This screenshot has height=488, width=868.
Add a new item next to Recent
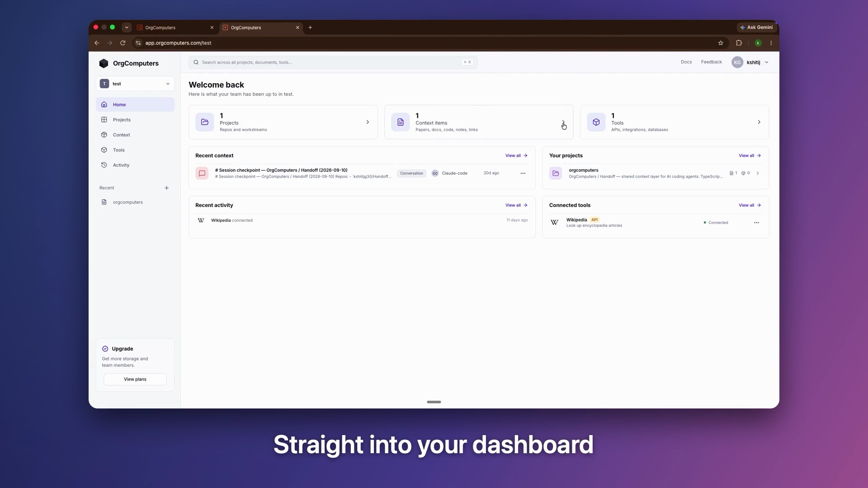pos(166,188)
